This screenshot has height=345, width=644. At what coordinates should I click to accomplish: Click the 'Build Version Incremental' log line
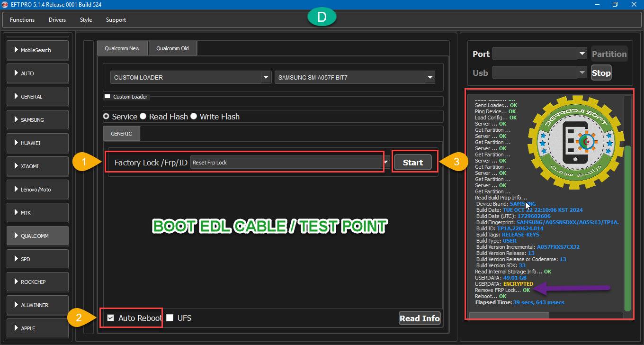coord(528,247)
